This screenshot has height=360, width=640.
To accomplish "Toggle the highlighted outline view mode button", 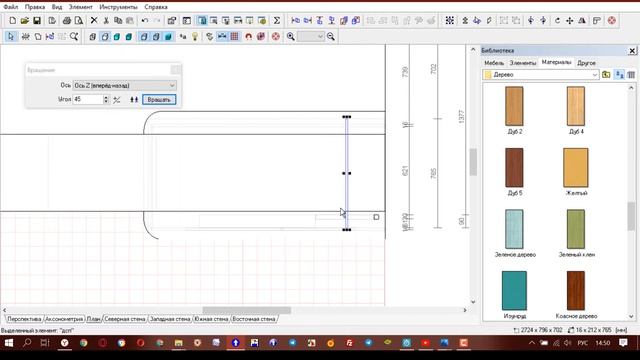I will 105,37.
